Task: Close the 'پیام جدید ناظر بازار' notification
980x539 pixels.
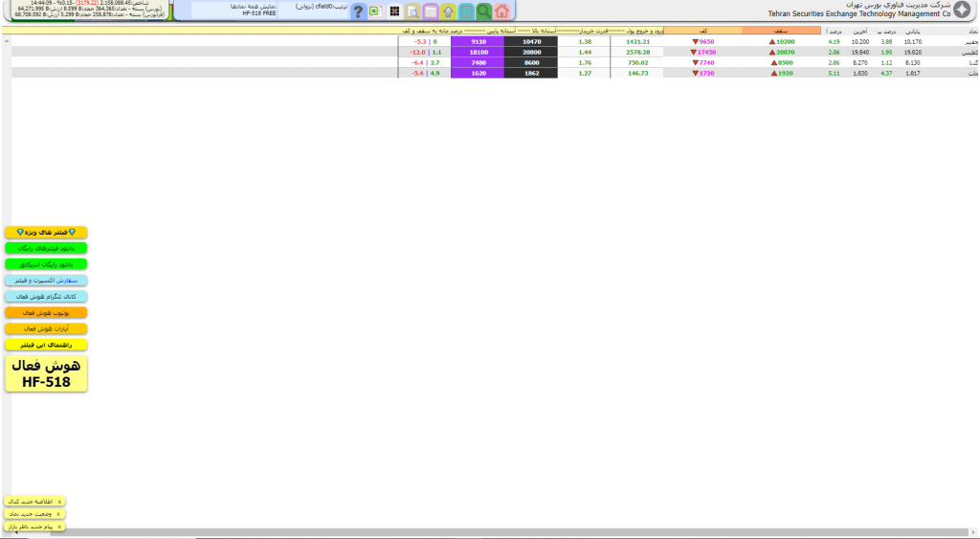Action: pos(60,527)
